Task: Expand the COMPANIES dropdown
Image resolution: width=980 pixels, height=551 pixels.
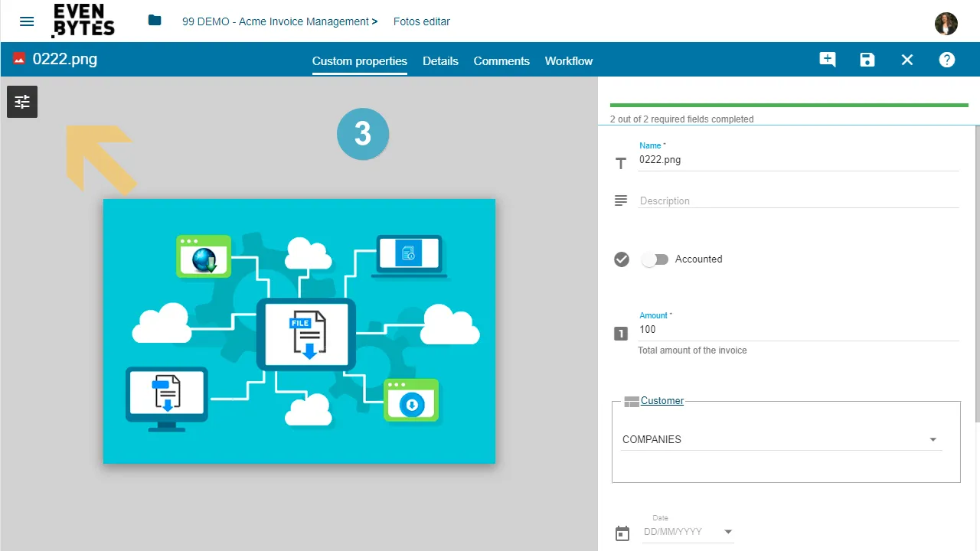Action: click(x=781, y=439)
